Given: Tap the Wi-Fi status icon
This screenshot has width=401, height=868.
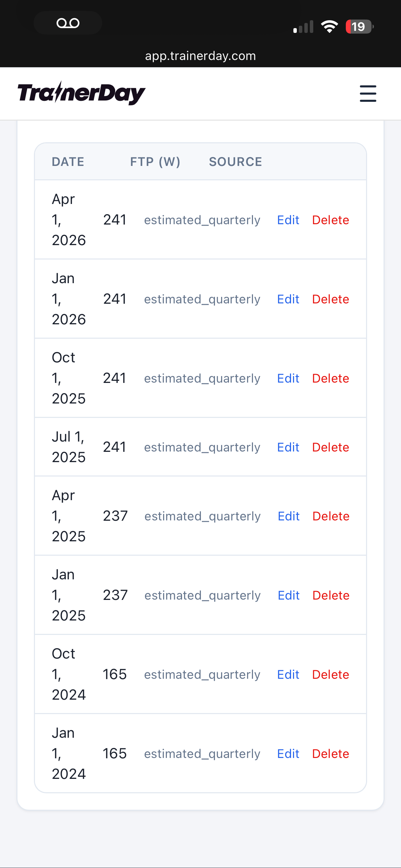Looking at the screenshot, I should click(x=329, y=27).
